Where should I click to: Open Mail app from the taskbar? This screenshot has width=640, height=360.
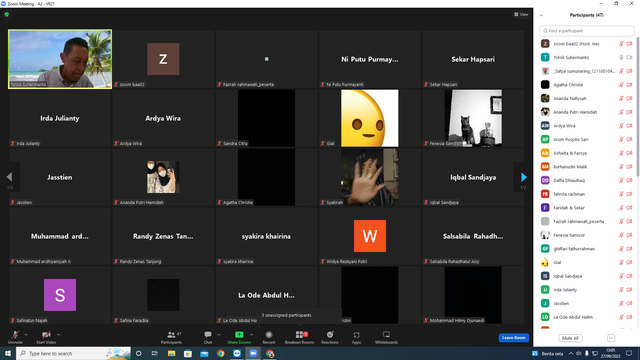204,353
